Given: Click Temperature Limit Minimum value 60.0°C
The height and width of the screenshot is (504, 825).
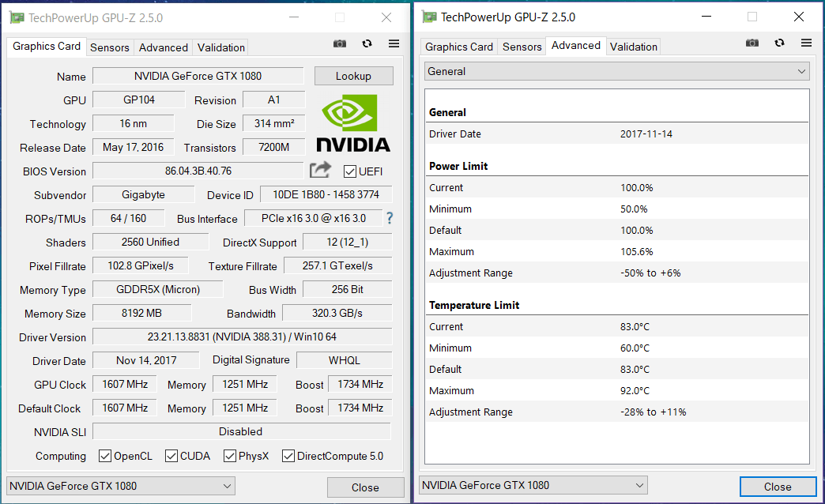Looking at the screenshot, I should point(635,348).
